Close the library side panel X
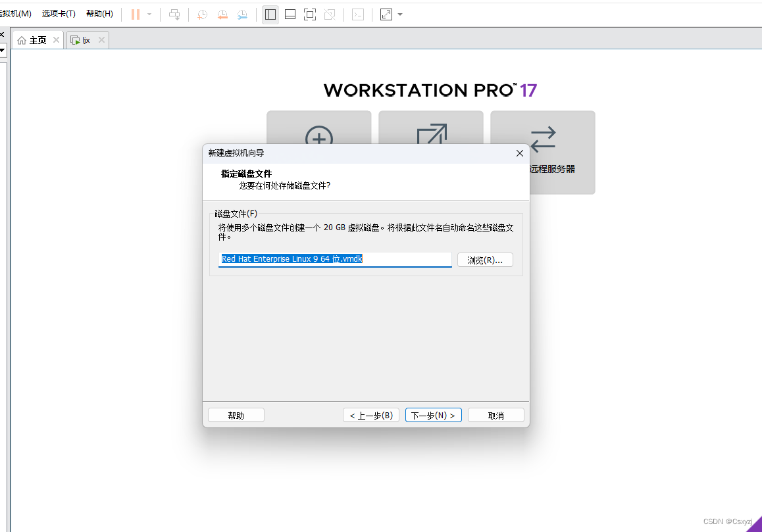This screenshot has width=762, height=532. pyautogui.click(x=2, y=34)
